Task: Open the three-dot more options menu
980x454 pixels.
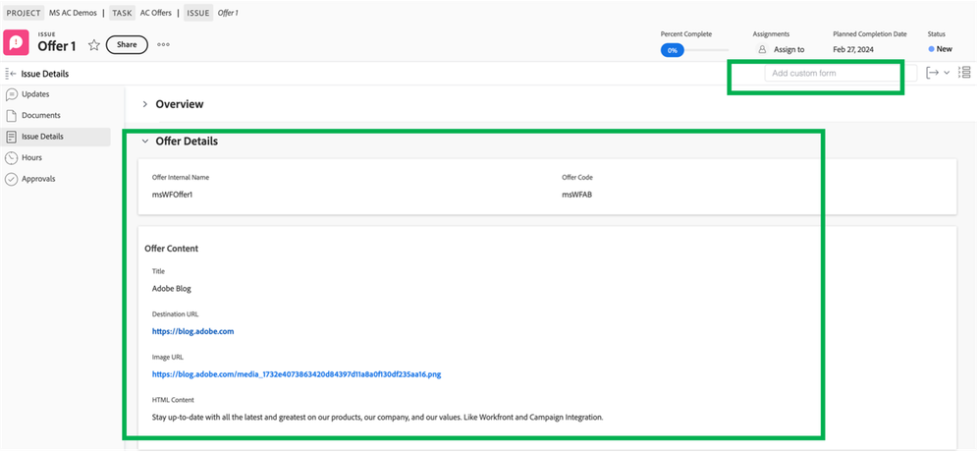Action: pyautogui.click(x=163, y=45)
